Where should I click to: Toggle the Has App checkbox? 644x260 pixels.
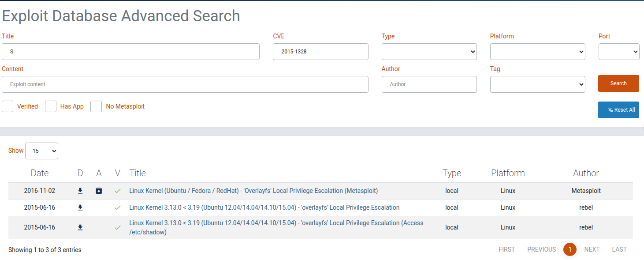pyautogui.click(x=51, y=106)
